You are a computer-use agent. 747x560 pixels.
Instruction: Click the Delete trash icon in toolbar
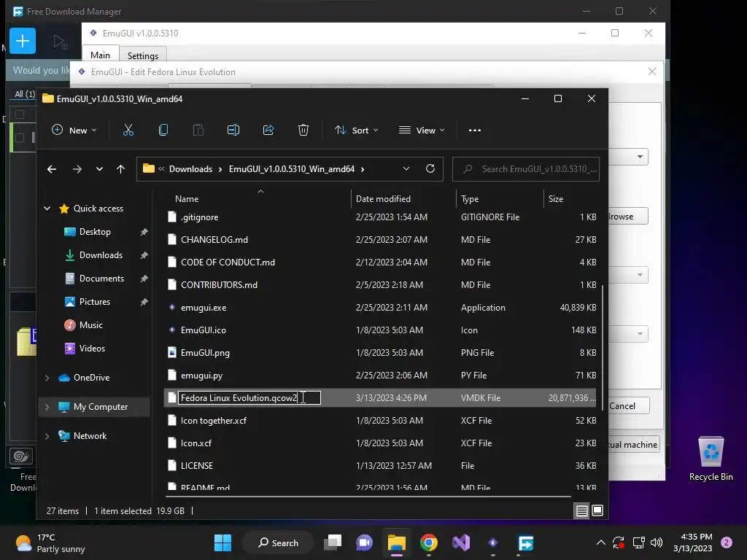pos(303,130)
